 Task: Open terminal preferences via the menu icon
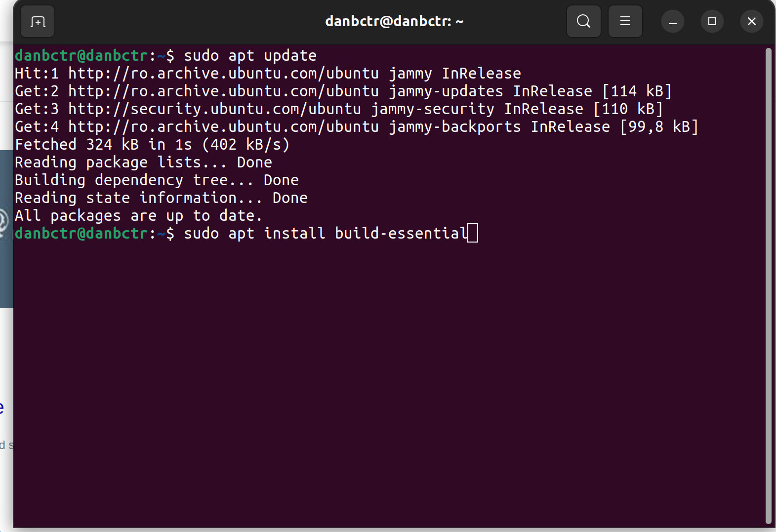[625, 21]
